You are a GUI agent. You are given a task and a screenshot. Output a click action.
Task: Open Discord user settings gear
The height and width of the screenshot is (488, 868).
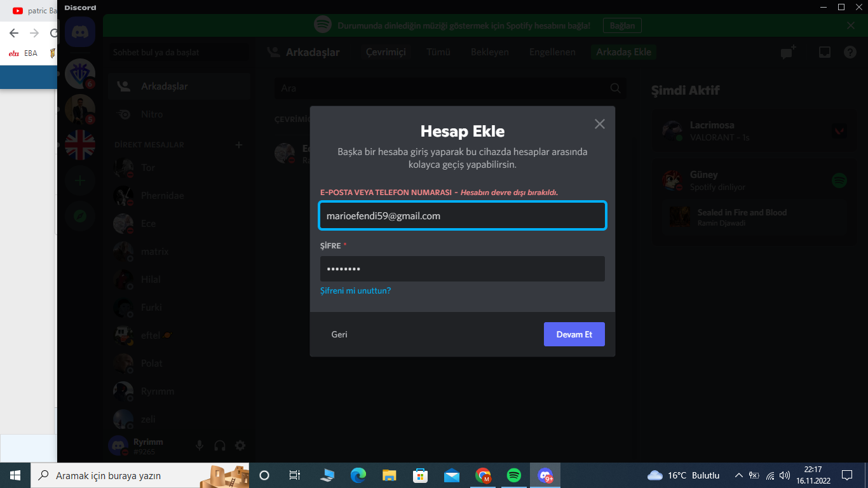point(240,446)
